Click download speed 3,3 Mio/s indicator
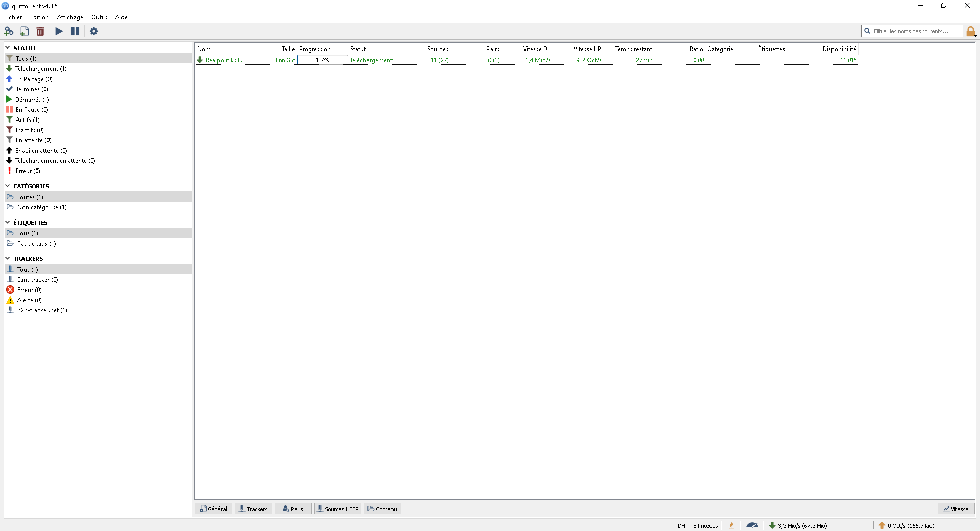Image resolution: width=980 pixels, height=531 pixels. tap(798, 526)
